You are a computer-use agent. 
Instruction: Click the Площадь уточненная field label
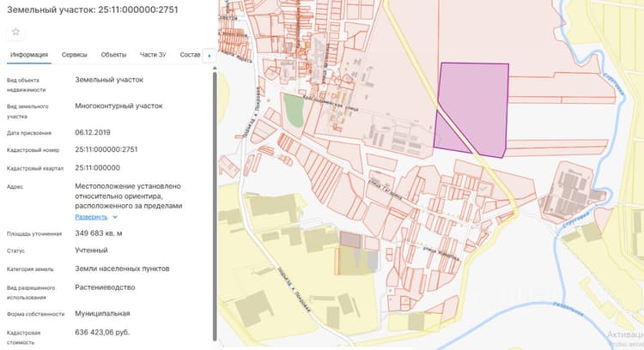coord(34,234)
